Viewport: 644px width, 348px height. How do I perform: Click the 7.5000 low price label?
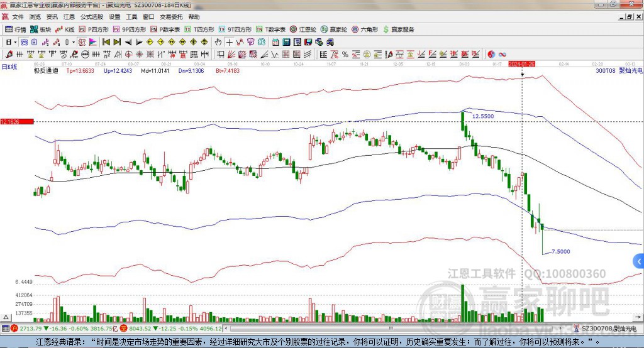click(560, 251)
